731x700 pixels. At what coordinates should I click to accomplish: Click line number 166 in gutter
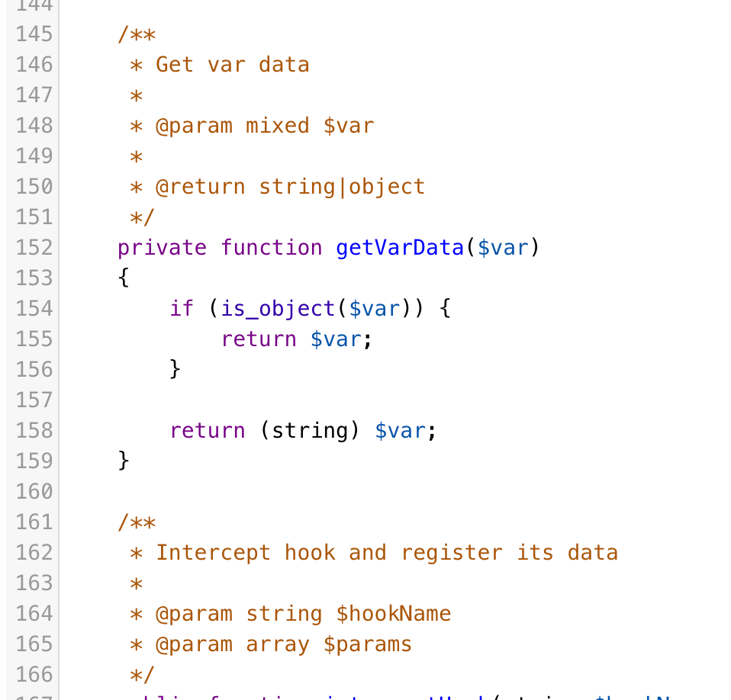[x=34, y=674]
